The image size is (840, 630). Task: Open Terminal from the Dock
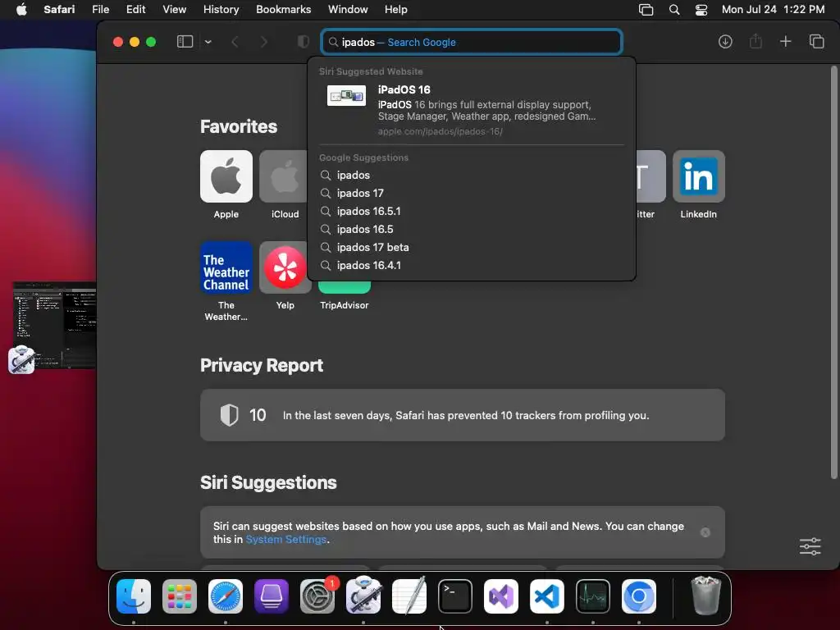tap(454, 596)
